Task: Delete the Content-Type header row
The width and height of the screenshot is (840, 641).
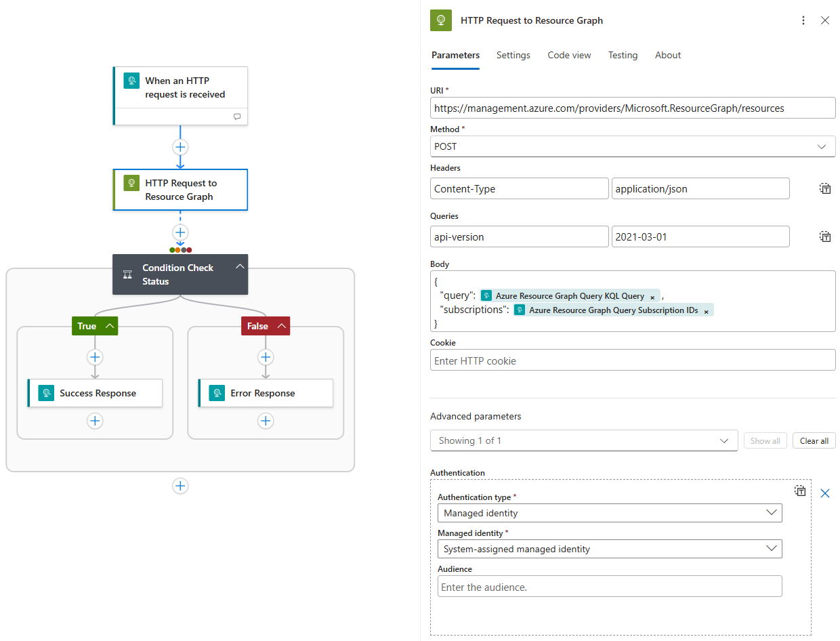Action: pyautogui.click(x=824, y=189)
